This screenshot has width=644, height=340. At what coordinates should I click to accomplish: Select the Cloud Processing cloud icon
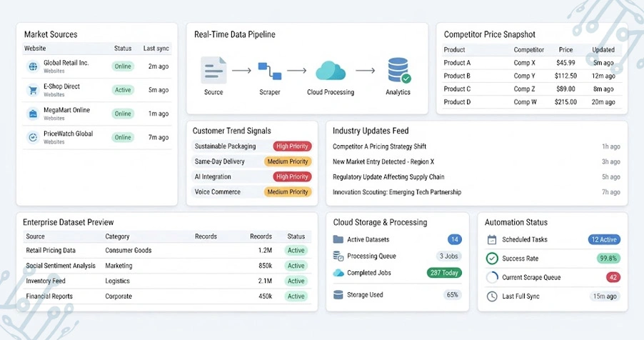tap(331, 71)
